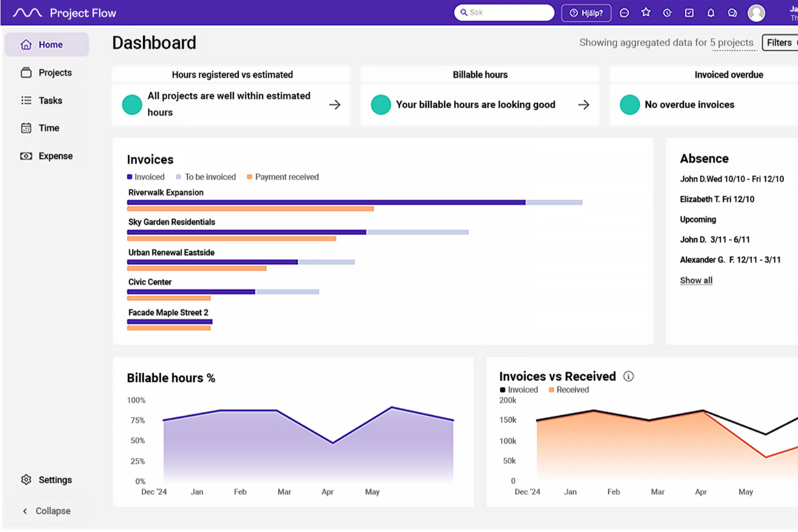Open the Hours registered vs estimated detail arrow
Image resolution: width=798 pixels, height=532 pixels.
tap(335, 105)
